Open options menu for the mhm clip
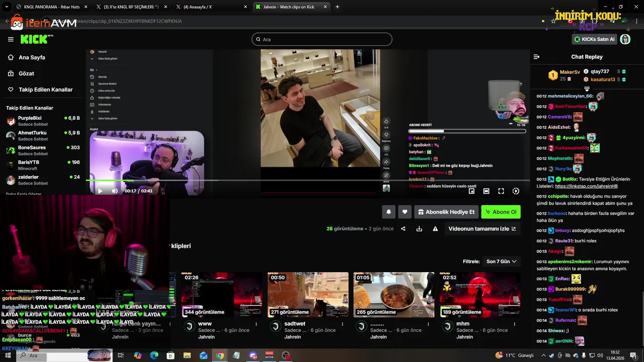This screenshot has height=362, width=644. coord(515,324)
